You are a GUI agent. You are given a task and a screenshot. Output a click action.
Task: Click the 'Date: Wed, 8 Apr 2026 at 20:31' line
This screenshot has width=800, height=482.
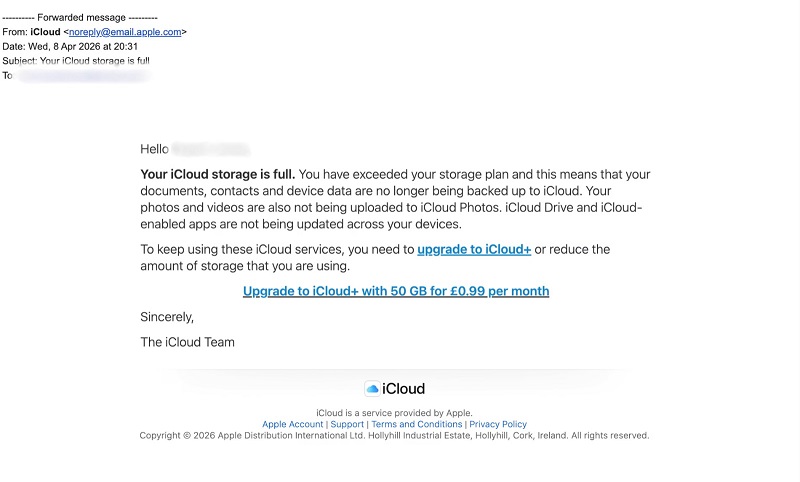tap(70, 46)
